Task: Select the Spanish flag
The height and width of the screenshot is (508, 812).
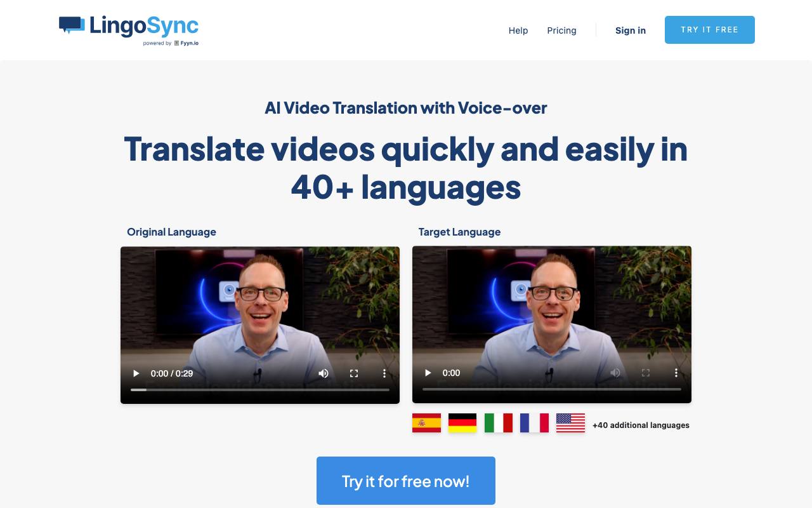Action: [426, 423]
